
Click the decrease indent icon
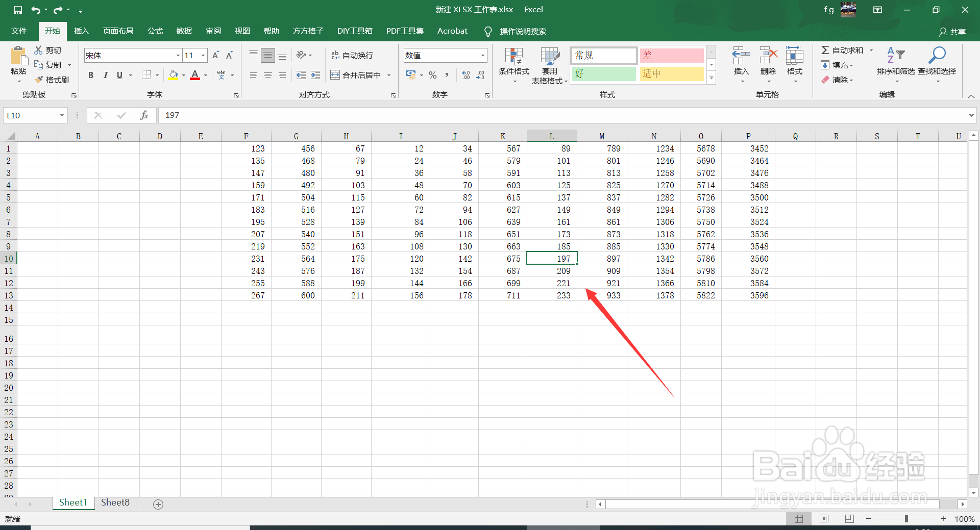[301, 75]
